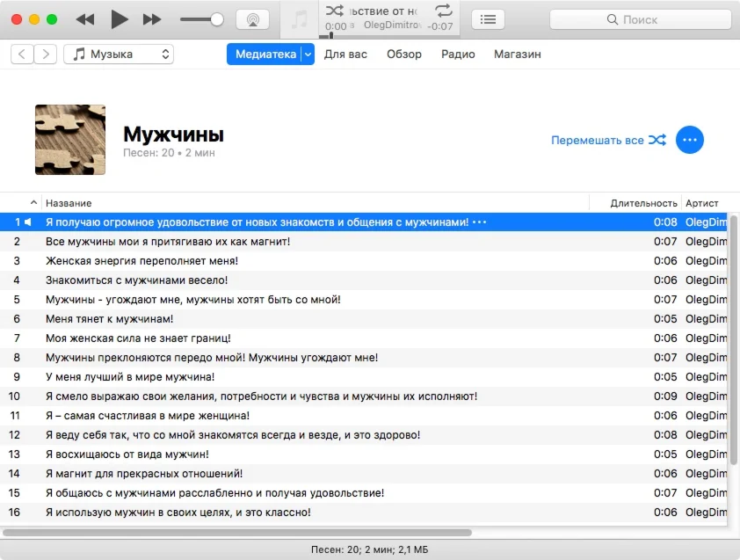Skip to next track with fast-forward
This screenshot has height=560, width=740.
click(152, 19)
